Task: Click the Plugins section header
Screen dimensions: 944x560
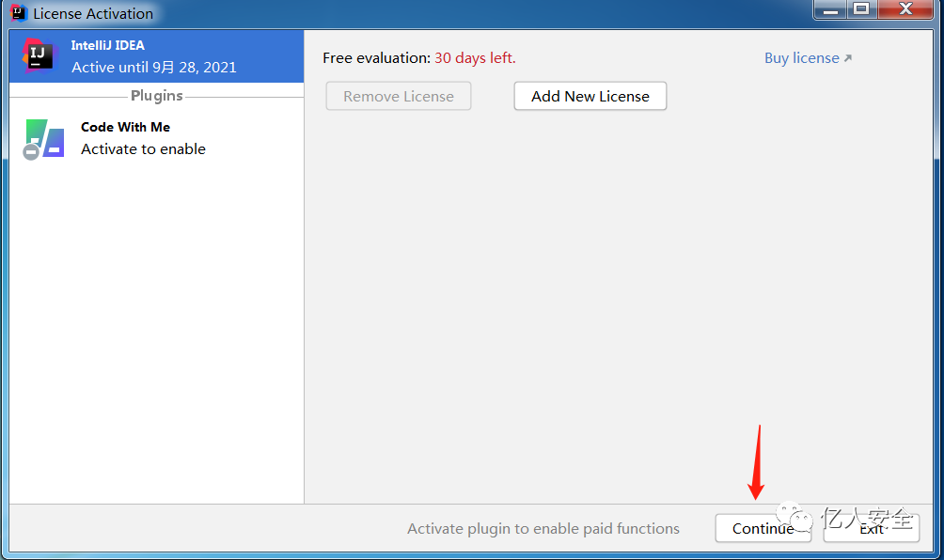Action: tap(156, 96)
